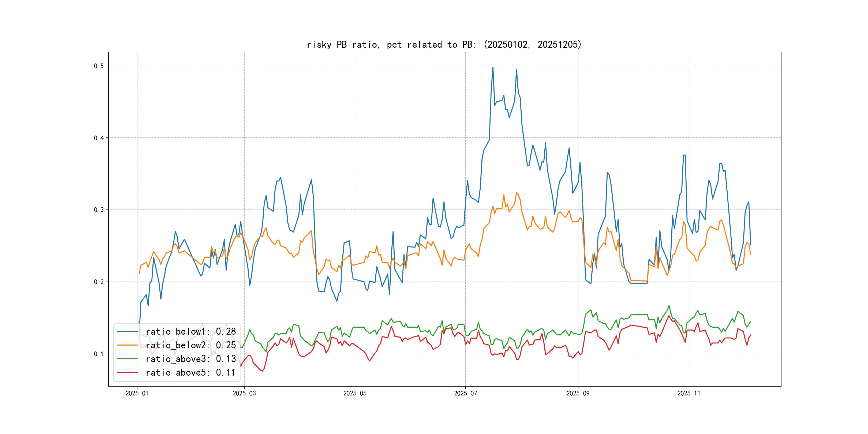
Task: Click the green ratio_above3 legend line sample
Action: [x=127, y=359]
